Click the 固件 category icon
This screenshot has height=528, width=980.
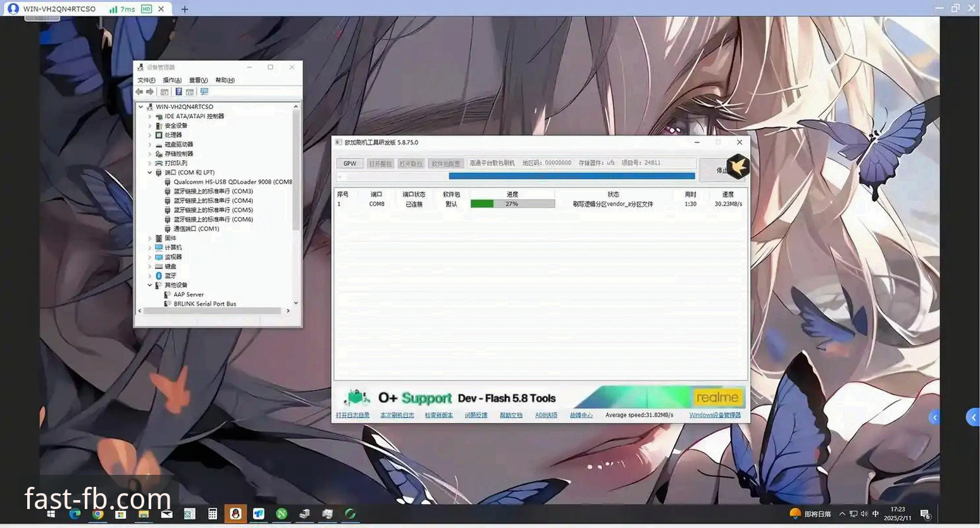click(x=159, y=238)
